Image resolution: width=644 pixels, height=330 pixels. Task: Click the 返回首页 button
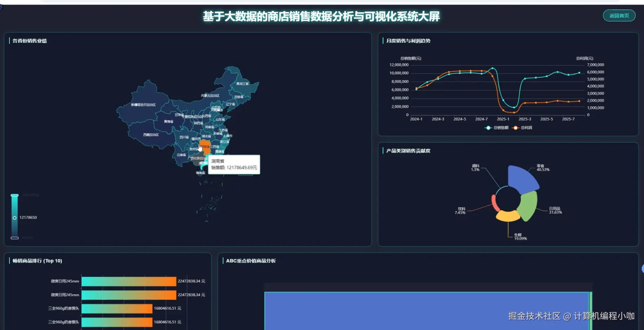coord(619,15)
